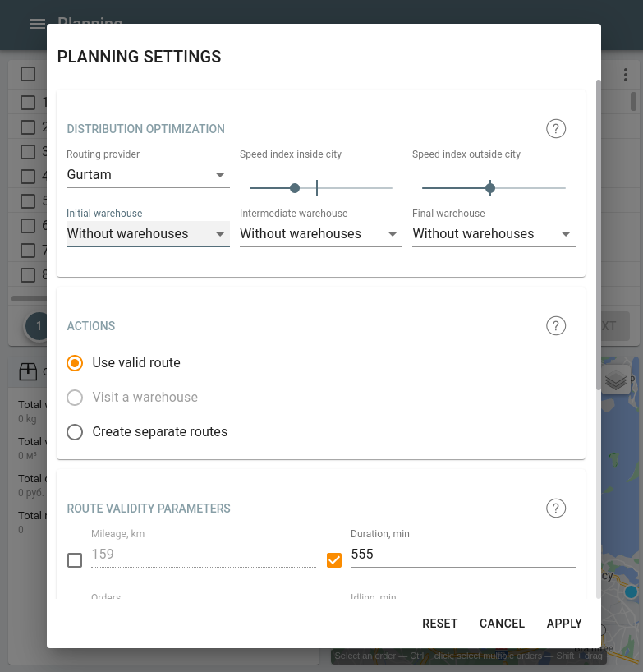Screen dimensions: 643x672
Task: Select the Create separate routes option
Action: pyautogui.click(x=75, y=432)
